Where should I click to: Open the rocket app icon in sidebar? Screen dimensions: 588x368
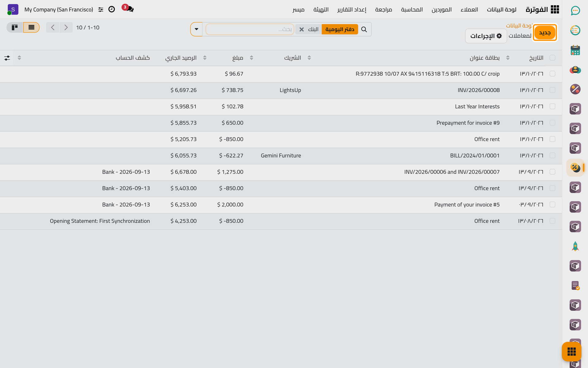click(x=575, y=246)
